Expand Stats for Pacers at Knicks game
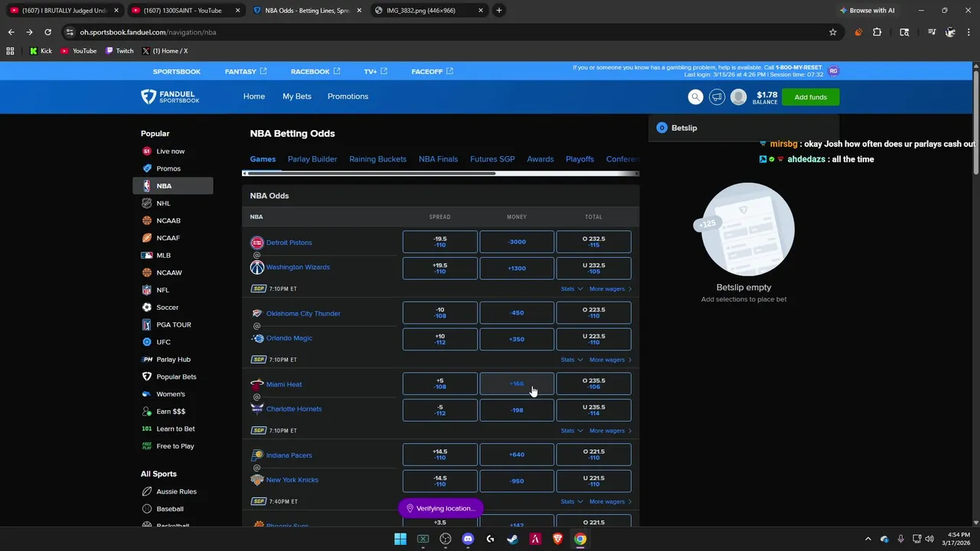The height and width of the screenshot is (551, 980). click(571, 501)
